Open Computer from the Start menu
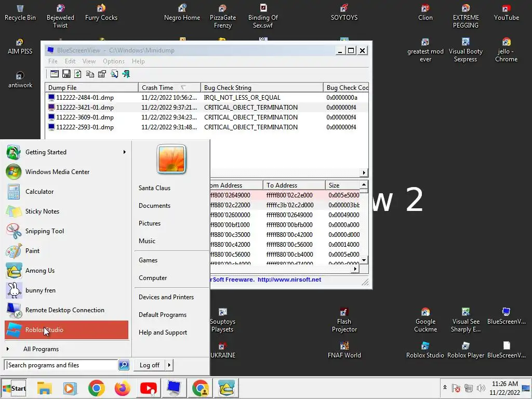The height and width of the screenshot is (399, 532). [x=153, y=278]
